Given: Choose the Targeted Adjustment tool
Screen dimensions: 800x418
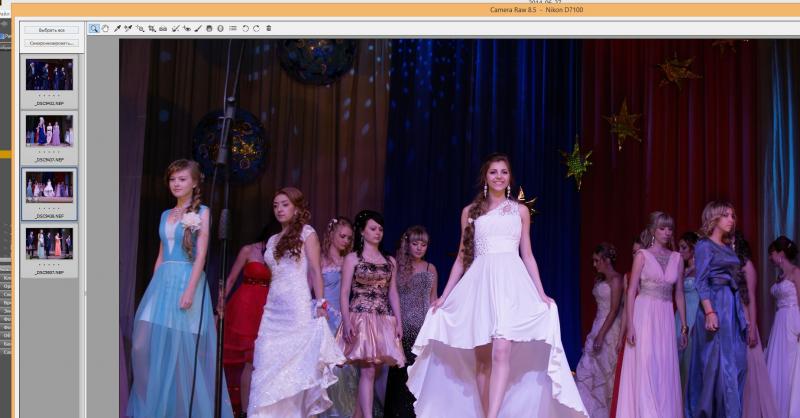Looking at the screenshot, I should click(x=140, y=29).
